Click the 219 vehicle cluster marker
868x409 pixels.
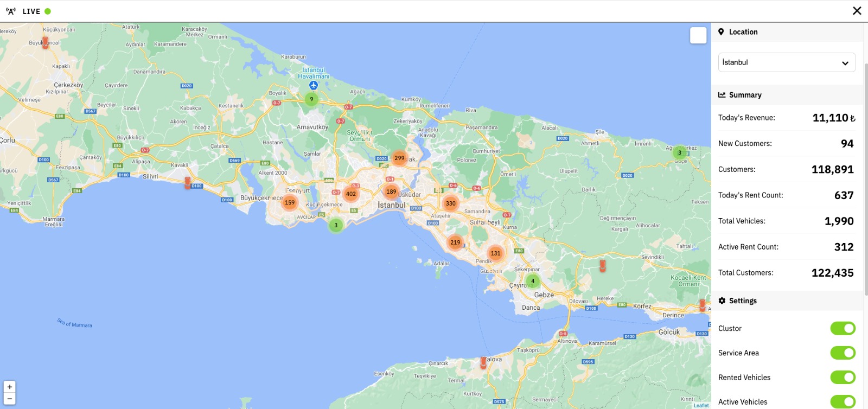(455, 242)
